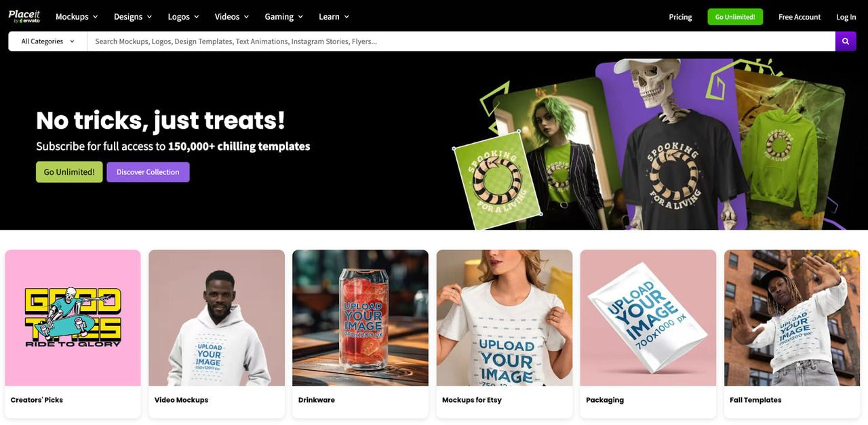Select the Drinkware can mockup card
The image size is (868, 425).
tap(360, 333)
